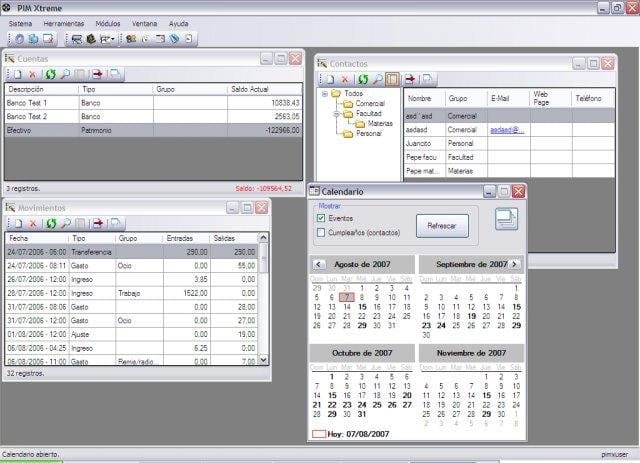Select the 01/08/2006 Ajuste movement row

131,334
